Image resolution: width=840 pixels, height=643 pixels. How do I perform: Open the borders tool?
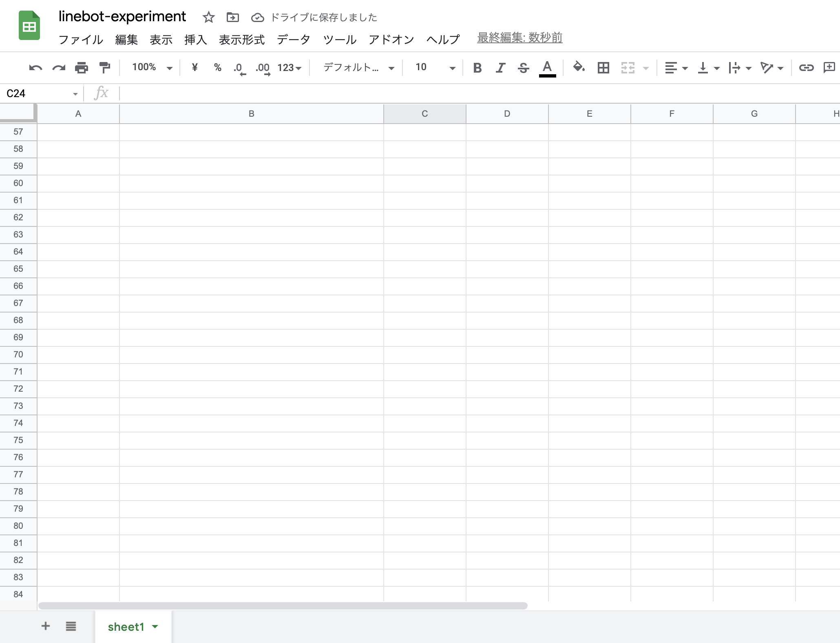(x=603, y=68)
